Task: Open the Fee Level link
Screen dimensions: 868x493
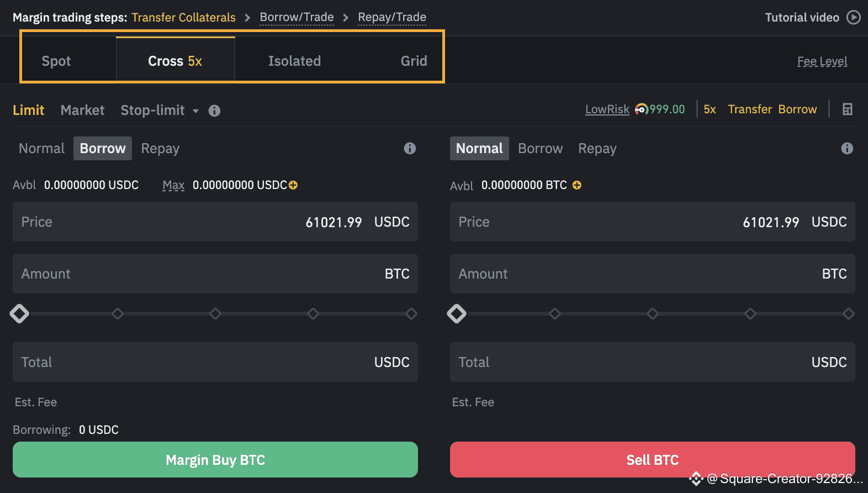Action: coord(822,61)
